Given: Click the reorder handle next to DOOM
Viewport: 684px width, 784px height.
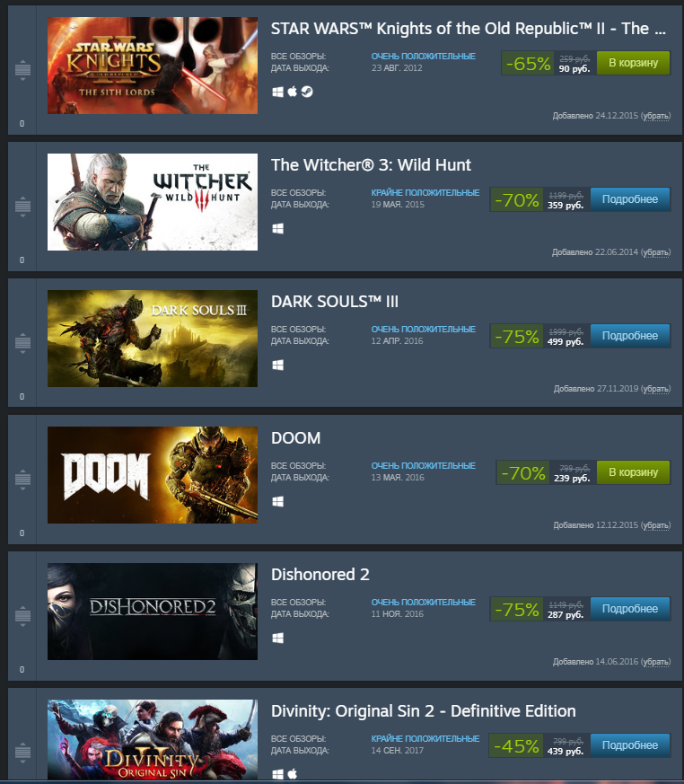Looking at the screenshot, I should [22, 479].
